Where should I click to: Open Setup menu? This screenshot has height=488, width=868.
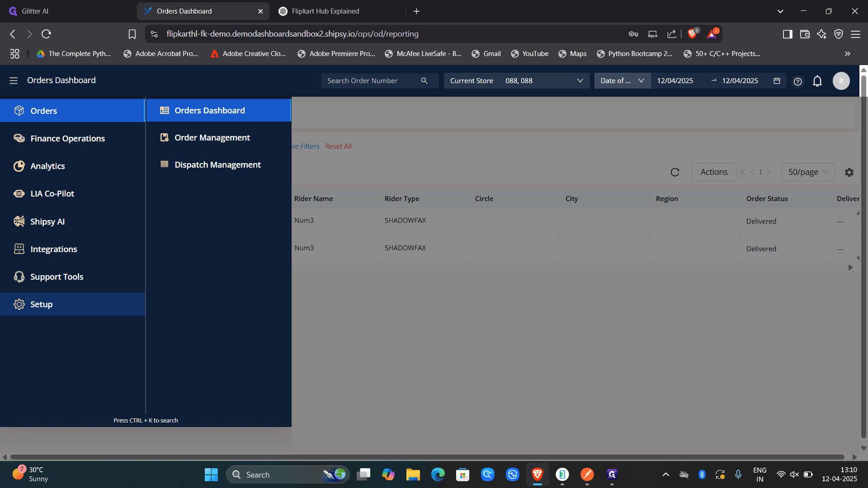point(72,304)
